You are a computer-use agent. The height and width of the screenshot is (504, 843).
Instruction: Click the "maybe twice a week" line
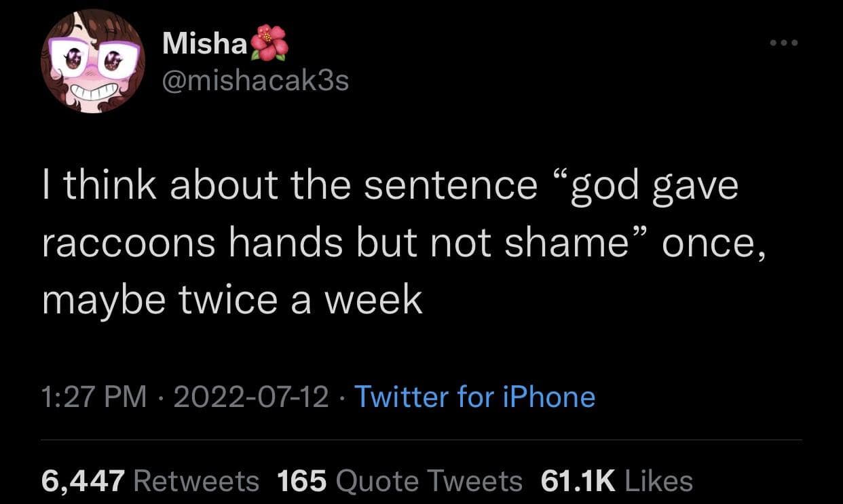click(232, 300)
